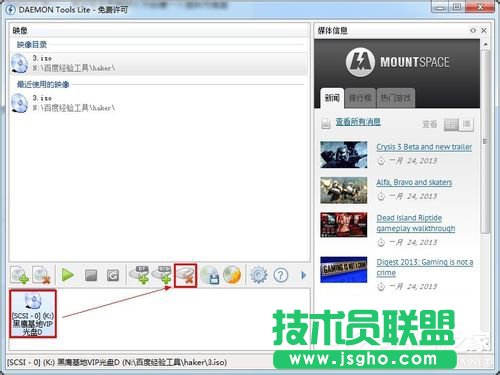Click the Remove Image toolbar icon
500x375 pixels.
click(x=41, y=275)
